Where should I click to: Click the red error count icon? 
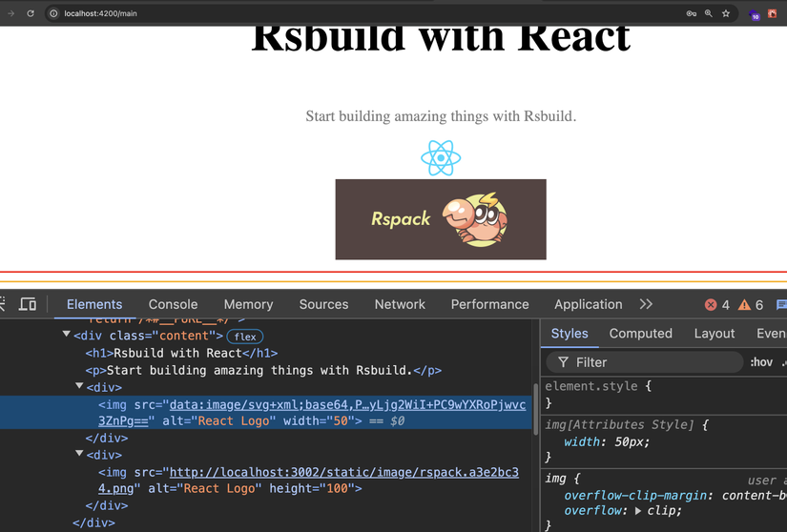click(x=711, y=305)
